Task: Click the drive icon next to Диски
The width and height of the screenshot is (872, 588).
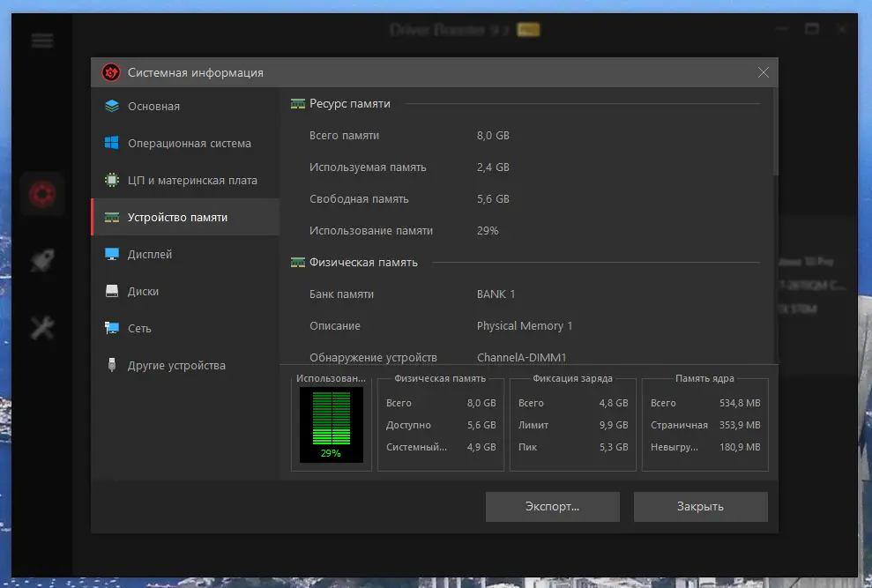Action: [x=112, y=291]
